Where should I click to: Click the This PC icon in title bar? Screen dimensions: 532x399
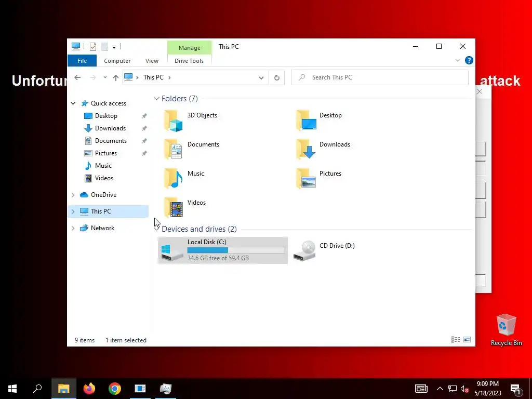coord(76,46)
